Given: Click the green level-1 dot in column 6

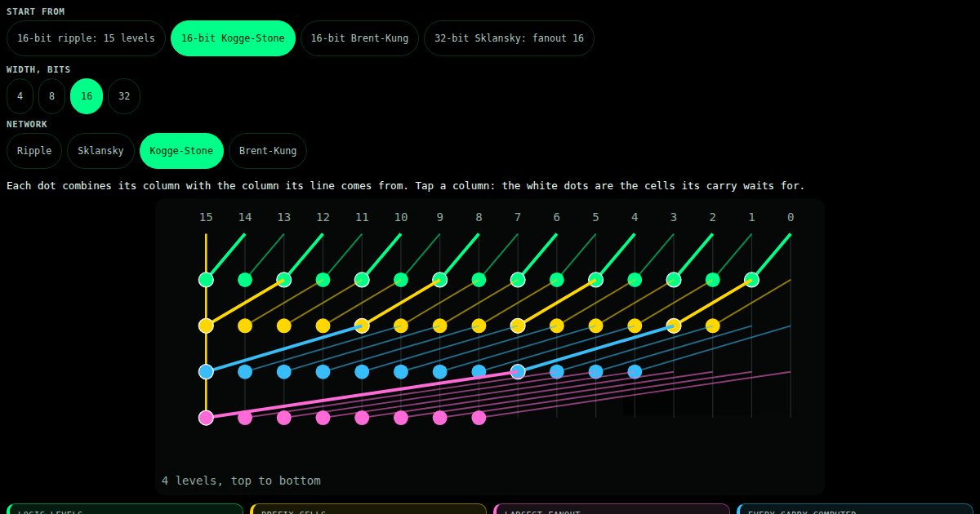Looking at the screenshot, I should 557,280.
